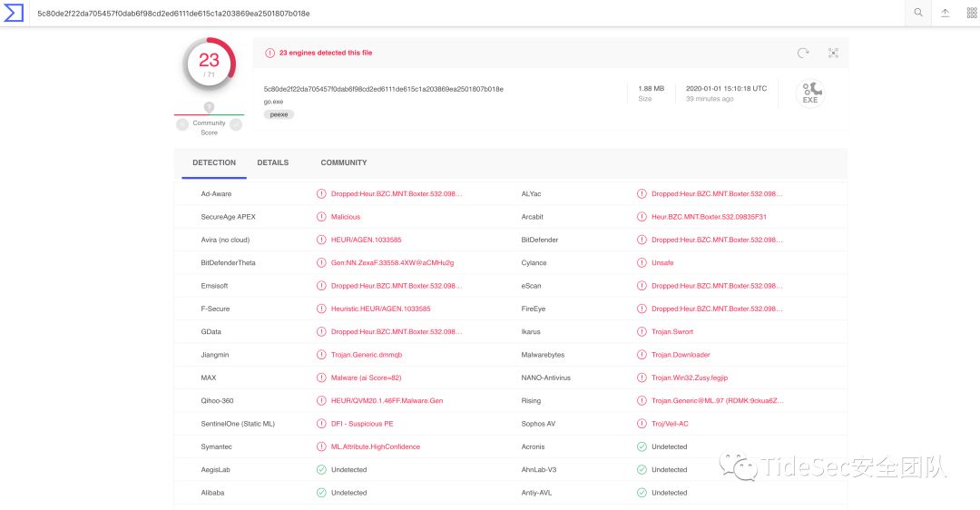This screenshot has height=510, width=980.
Task: Click the go.exe file name
Action: tap(273, 102)
